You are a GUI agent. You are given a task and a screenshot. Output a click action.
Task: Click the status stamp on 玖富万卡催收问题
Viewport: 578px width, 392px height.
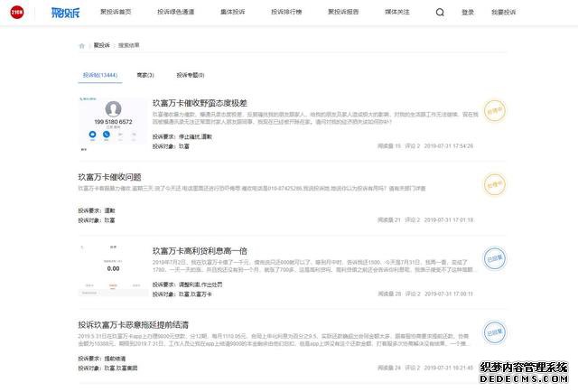(x=494, y=184)
